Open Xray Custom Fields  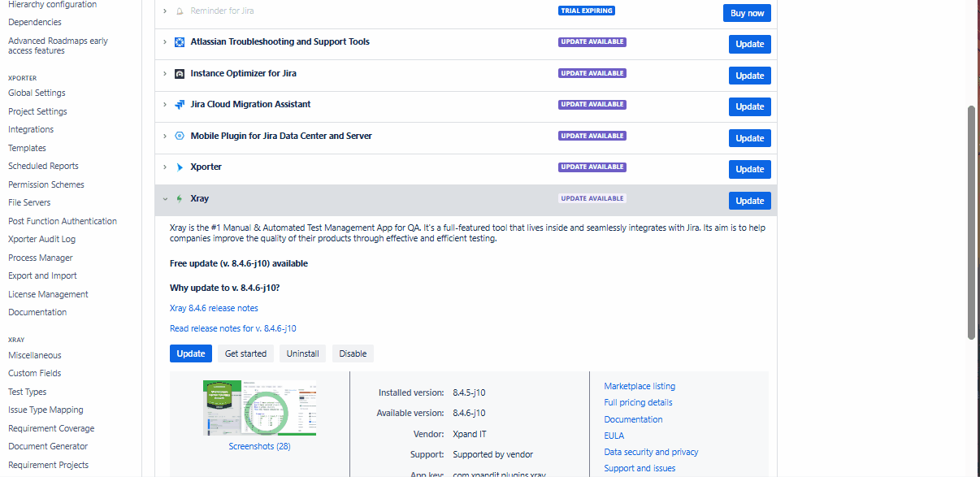point(35,373)
